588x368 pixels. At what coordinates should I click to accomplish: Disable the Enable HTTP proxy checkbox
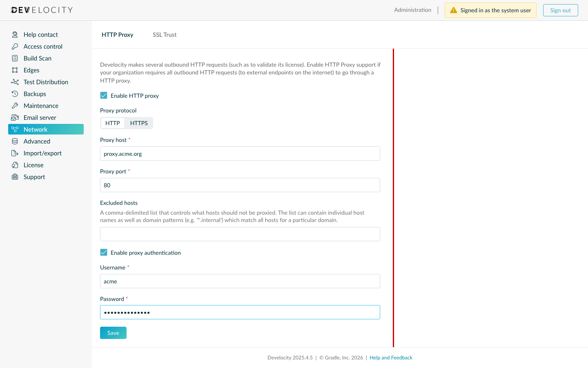tap(104, 95)
